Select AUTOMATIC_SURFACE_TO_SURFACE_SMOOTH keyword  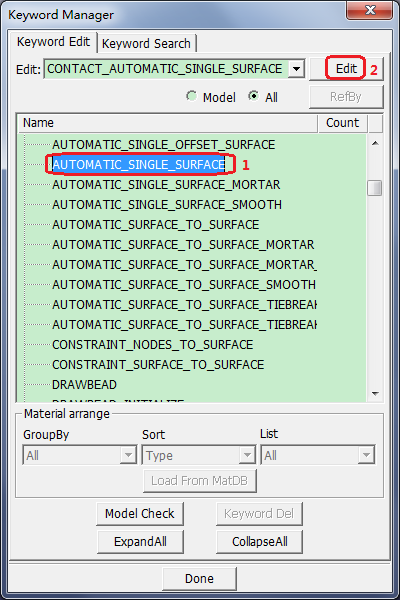pos(184,285)
